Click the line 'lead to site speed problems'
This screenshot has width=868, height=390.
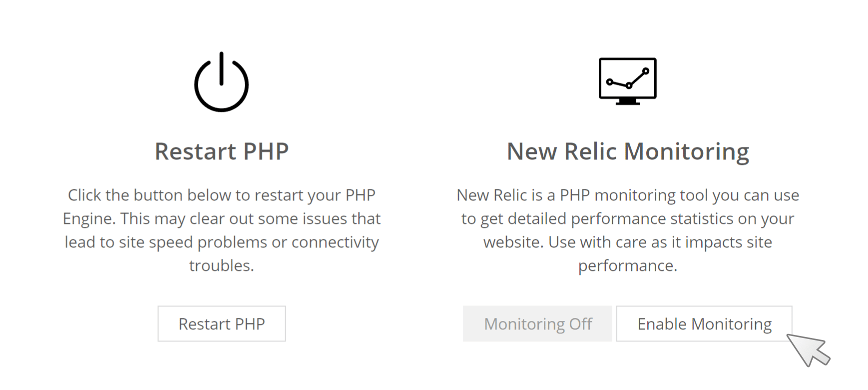coord(222,242)
